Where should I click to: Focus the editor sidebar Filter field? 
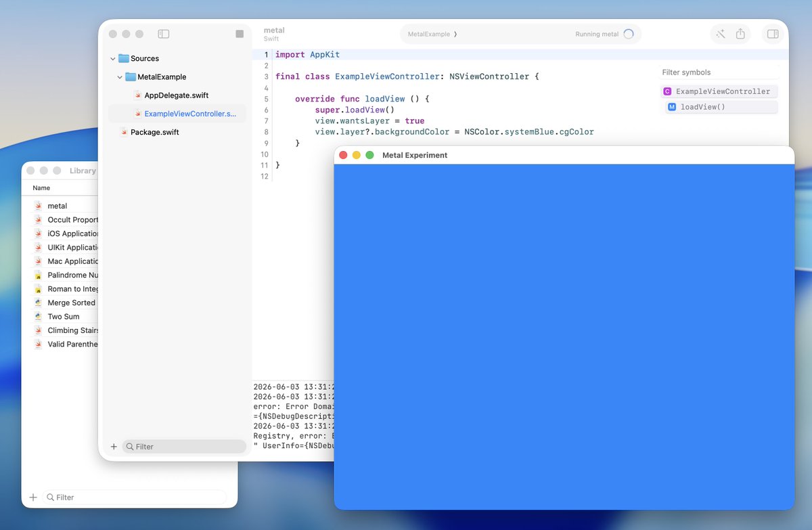(x=184, y=447)
